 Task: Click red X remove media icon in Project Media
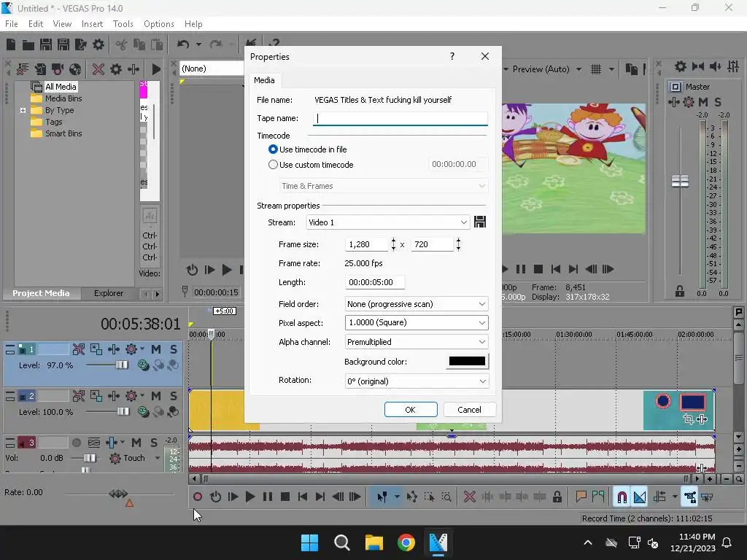(x=98, y=69)
